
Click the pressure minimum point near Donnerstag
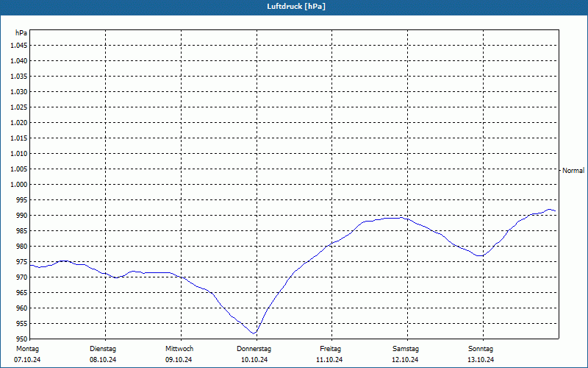pos(254,333)
